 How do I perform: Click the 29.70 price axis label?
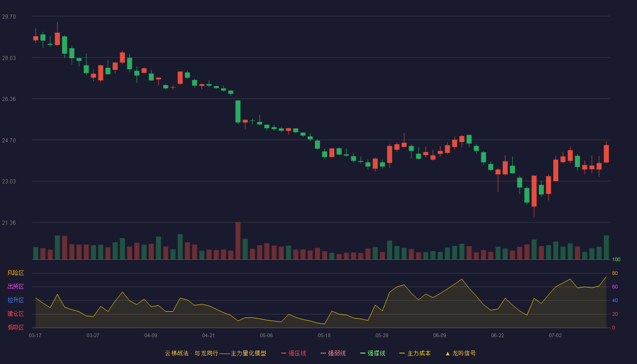coord(9,17)
